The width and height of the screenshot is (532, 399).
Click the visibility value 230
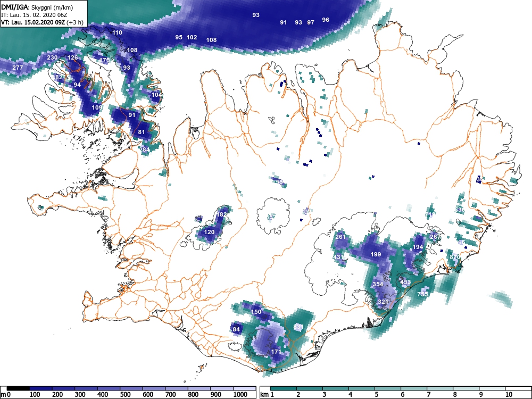pyautogui.click(x=52, y=57)
